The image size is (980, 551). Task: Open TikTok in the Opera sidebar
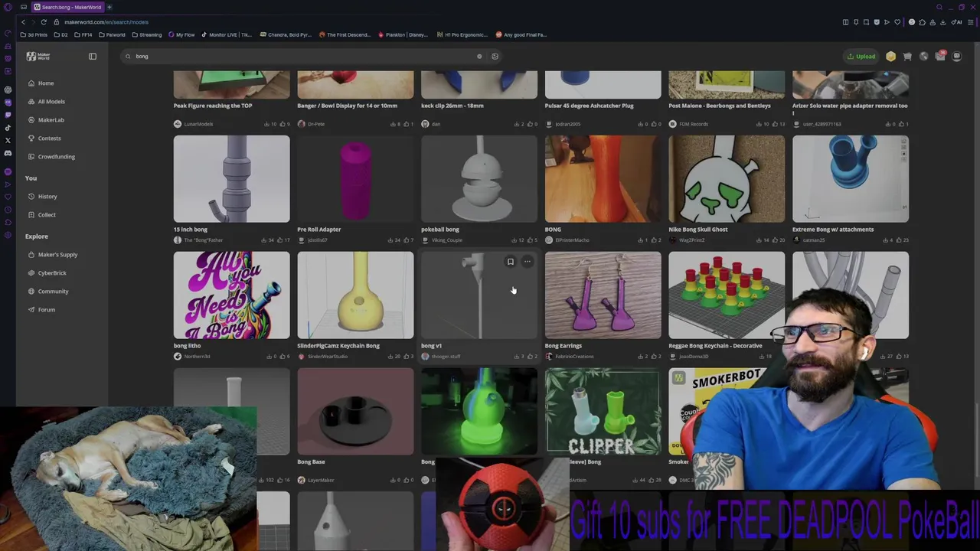[x=8, y=127]
